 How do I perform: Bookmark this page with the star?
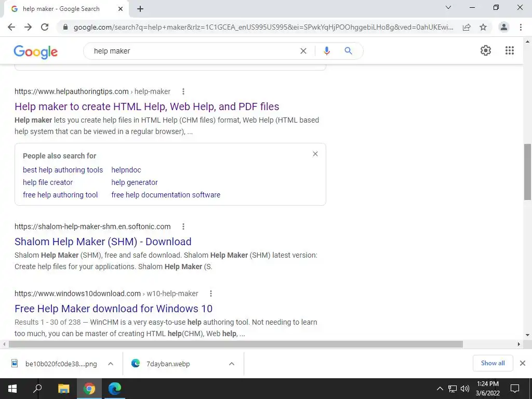(x=483, y=27)
